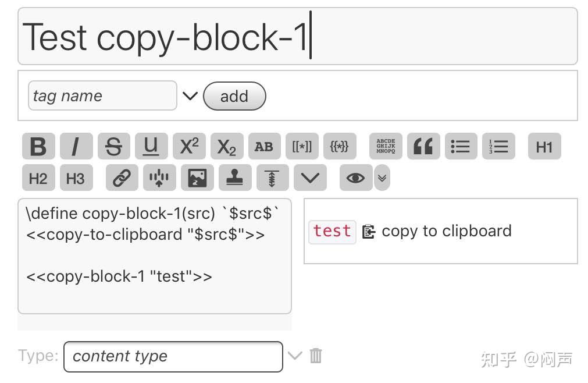Click the add tag button
This screenshot has width=588, height=383.
click(x=234, y=96)
